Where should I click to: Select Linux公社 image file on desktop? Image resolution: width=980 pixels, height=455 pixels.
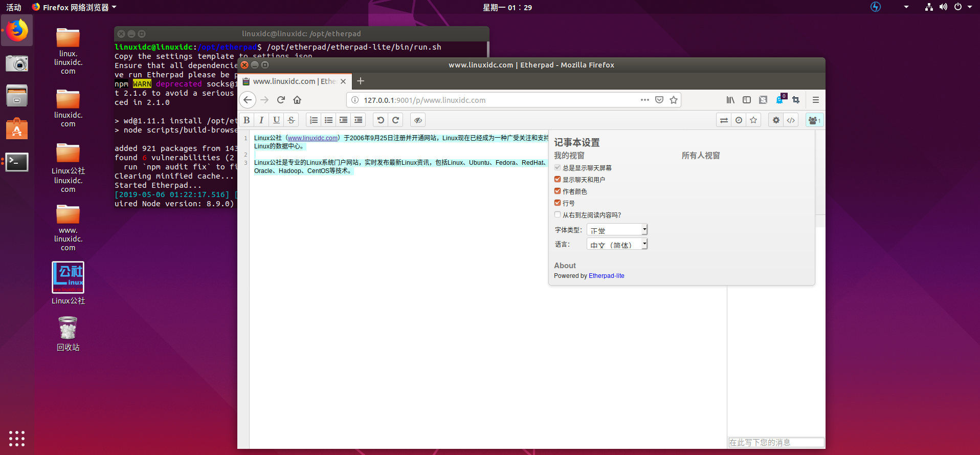pos(68,283)
